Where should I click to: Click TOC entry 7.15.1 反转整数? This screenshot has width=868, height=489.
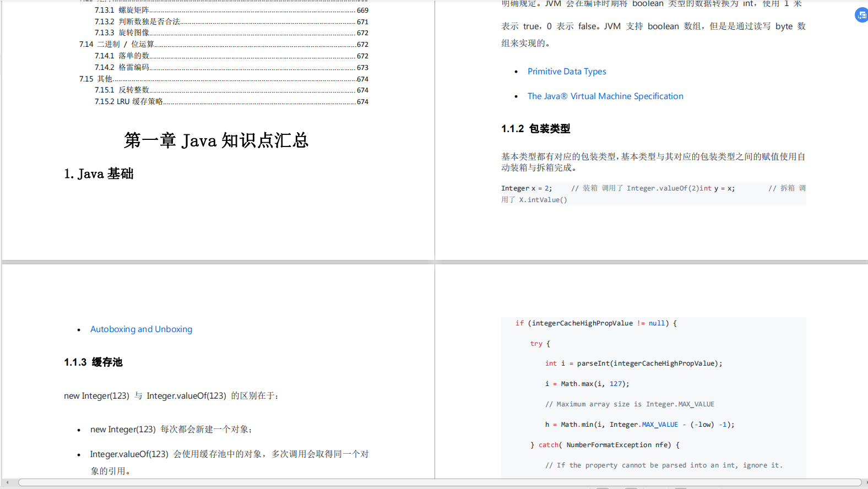[x=231, y=90]
